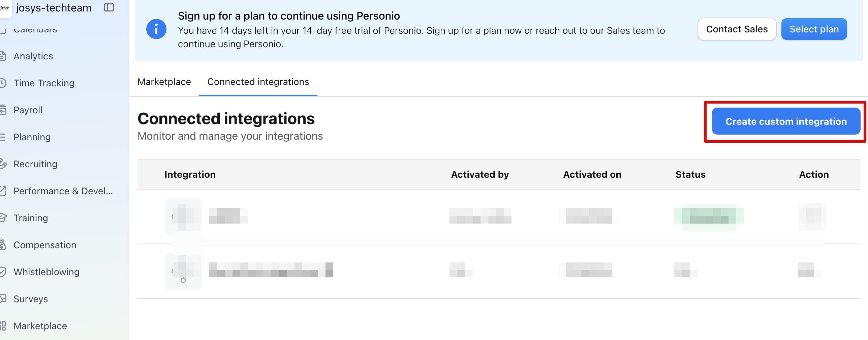Click the Marketplace sidebar grid icon
Viewport: 868px width, 340px height.
(x=3, y=326)
